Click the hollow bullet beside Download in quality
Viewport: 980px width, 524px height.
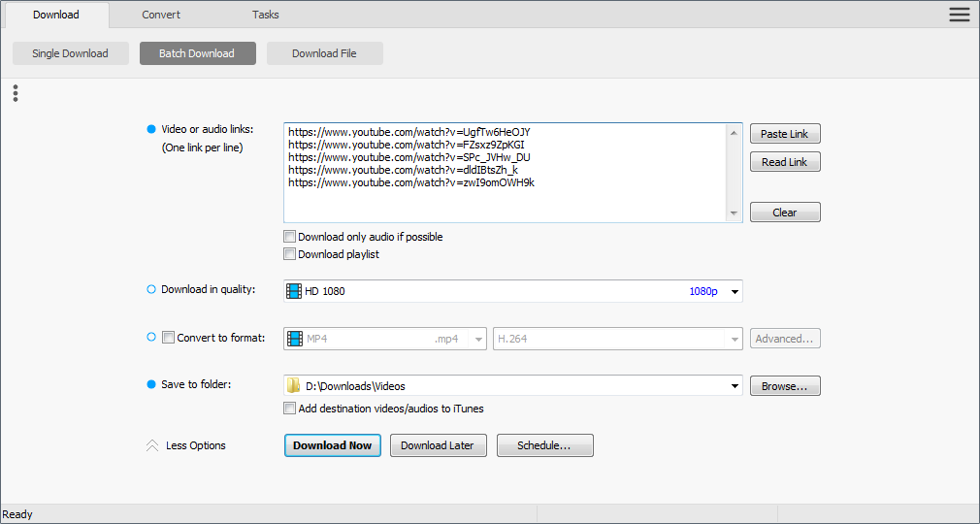[150, 289]
